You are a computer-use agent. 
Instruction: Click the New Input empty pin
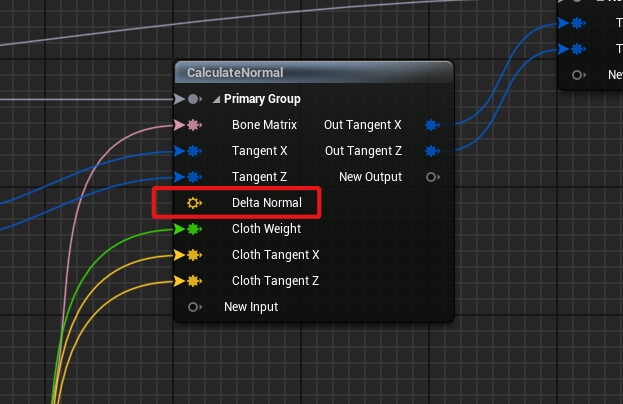coord(194,307)
